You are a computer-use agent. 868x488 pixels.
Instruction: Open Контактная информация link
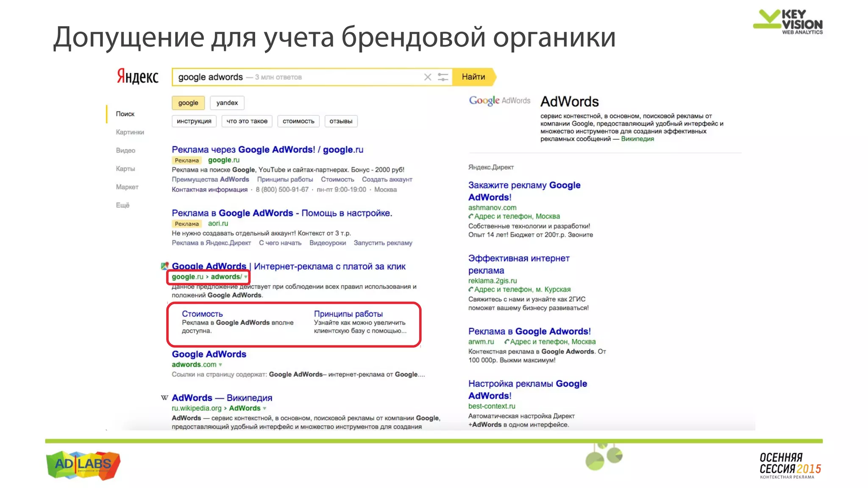pos(209,190)
